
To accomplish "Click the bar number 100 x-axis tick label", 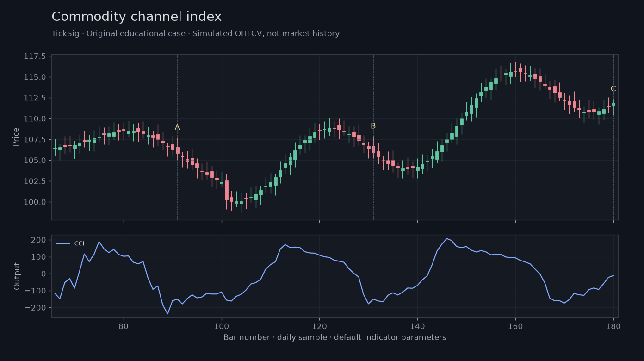I will [222, 325].
